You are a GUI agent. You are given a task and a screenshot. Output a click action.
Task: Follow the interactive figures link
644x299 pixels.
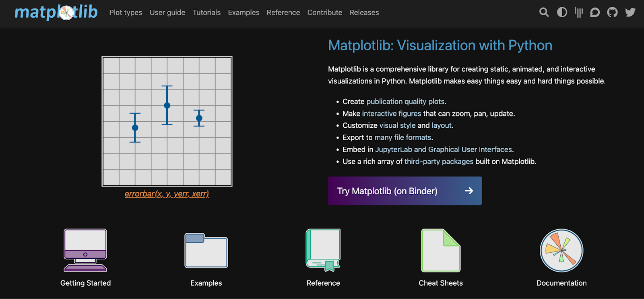[392, 114]
